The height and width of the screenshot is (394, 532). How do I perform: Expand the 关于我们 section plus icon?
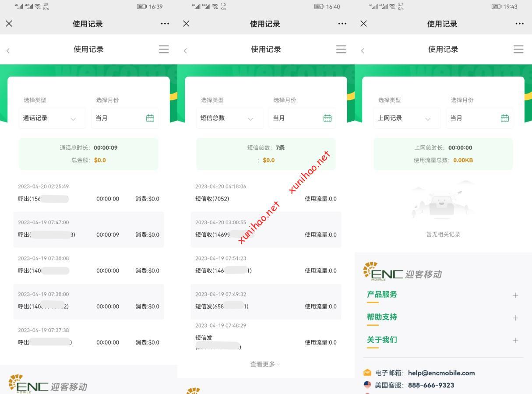pyautogui.click(x=515, y=341)
